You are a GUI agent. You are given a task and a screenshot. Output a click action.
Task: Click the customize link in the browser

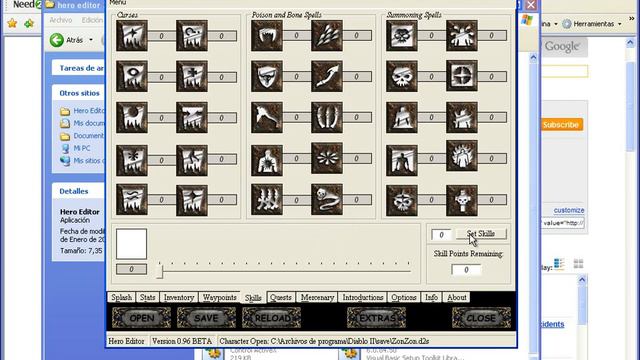pos(569,210)
